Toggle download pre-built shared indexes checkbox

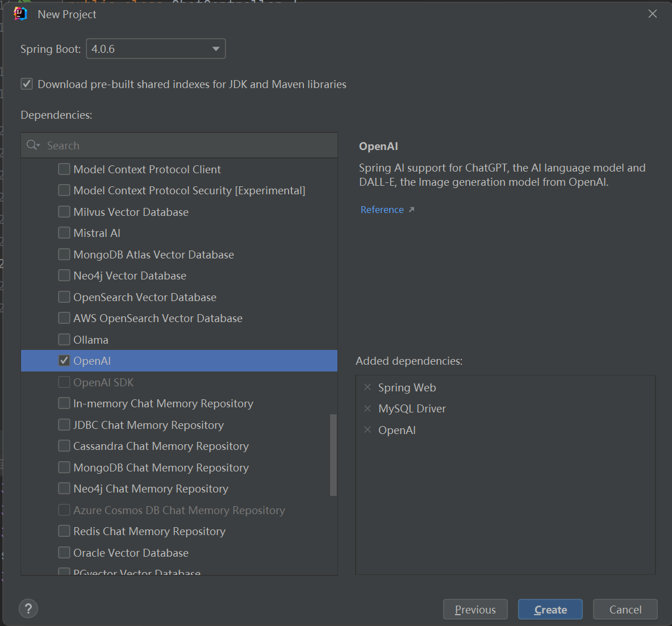pyautogui.click(x=27, y=84)
